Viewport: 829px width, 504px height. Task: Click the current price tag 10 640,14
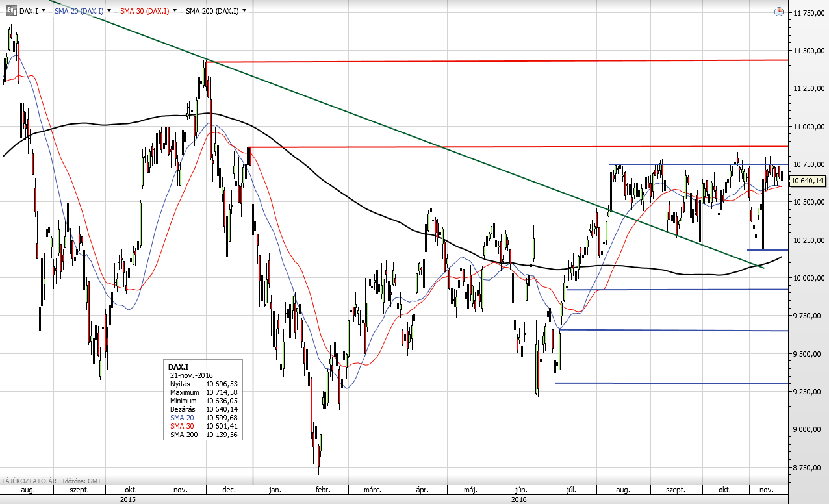[x=807, y=181]
